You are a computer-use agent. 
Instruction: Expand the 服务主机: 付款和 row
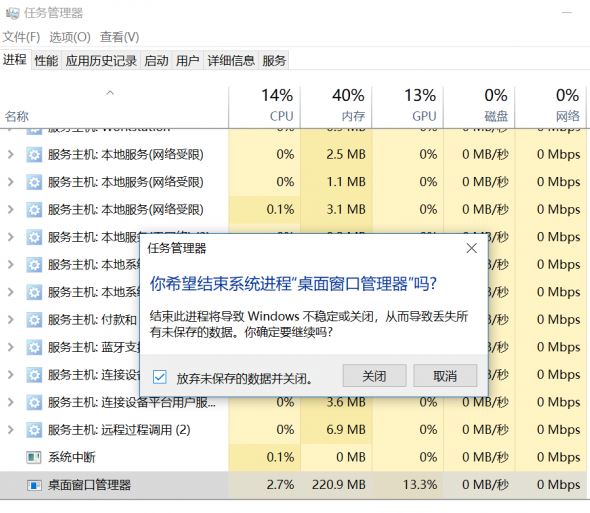click(x=11, y=320)
